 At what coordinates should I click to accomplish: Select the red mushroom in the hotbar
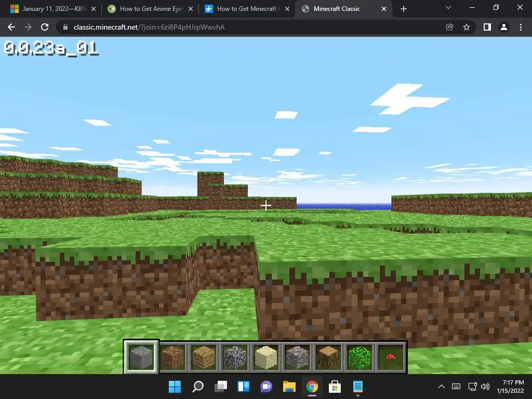click(391, 357)
